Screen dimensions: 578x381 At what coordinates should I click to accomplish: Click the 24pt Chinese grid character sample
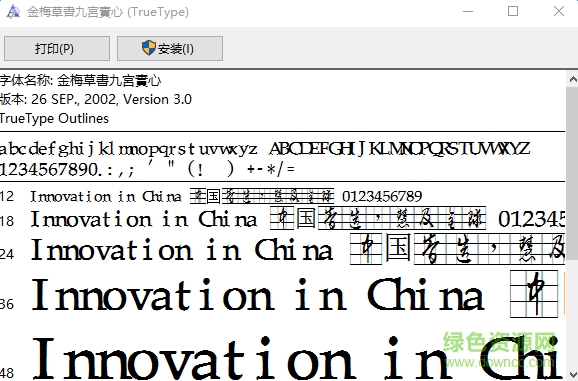(x=457, y=249)
